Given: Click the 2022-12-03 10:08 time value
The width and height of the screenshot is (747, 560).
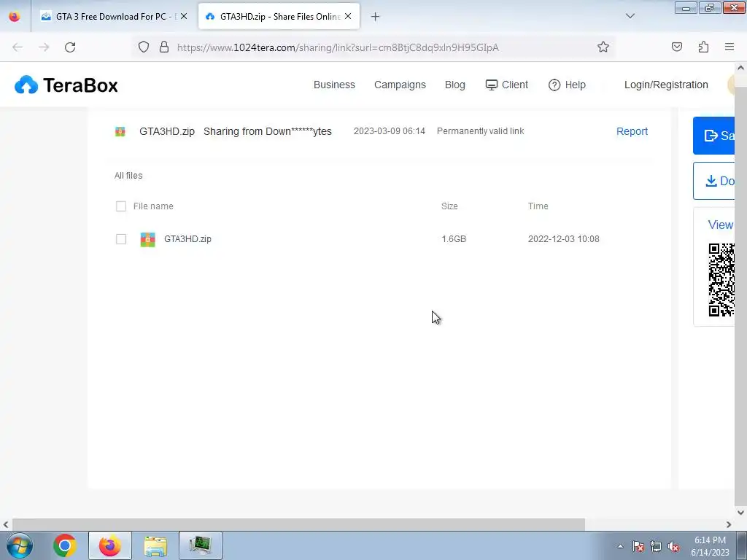Looking at the screenshot, I should point(564,239).
